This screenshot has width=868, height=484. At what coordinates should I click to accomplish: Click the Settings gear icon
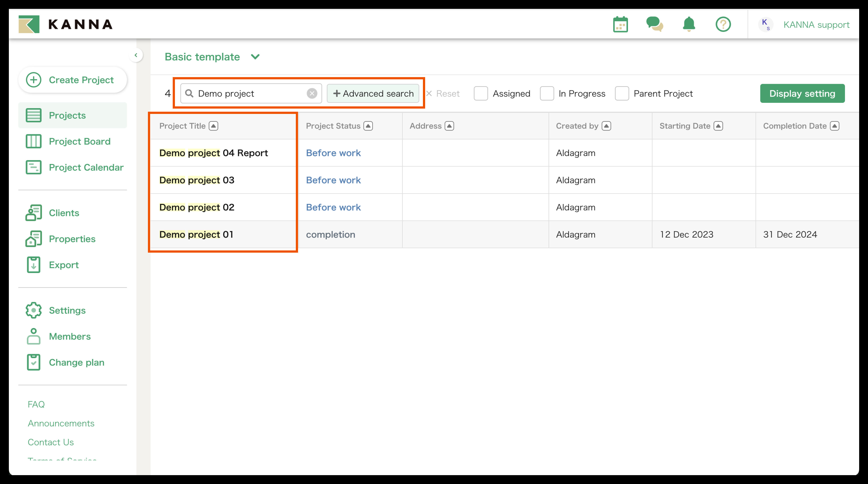33,310
